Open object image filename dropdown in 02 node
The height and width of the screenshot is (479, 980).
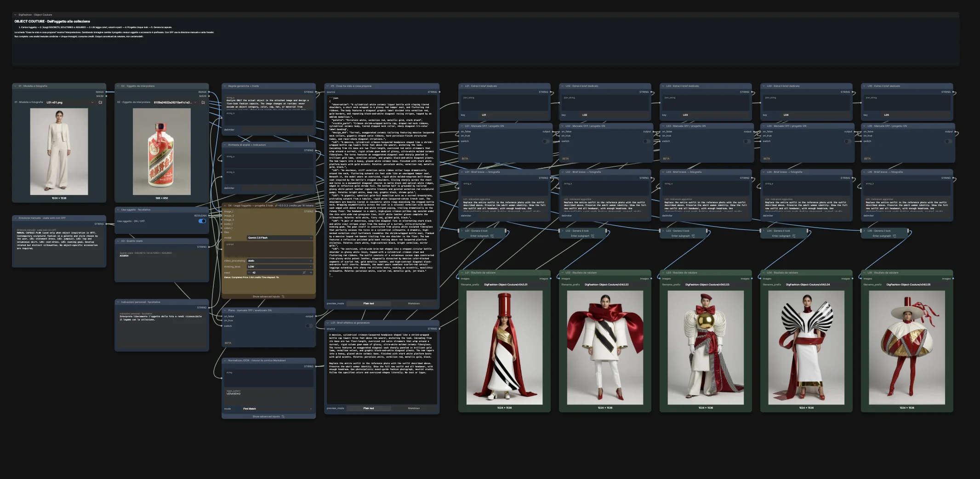coord(175,103)
